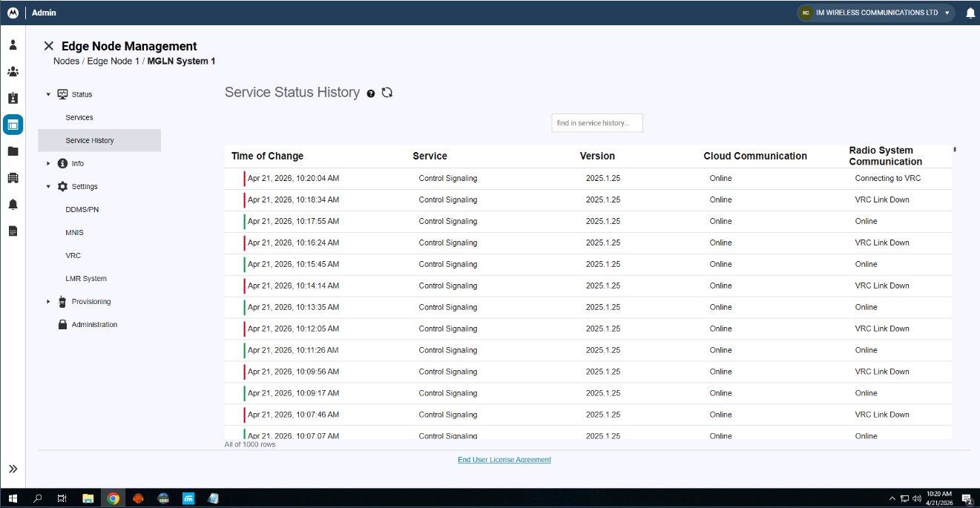Click Connecting to VRC status cell
Screen dimensions: 980x508
pos(888,178)
